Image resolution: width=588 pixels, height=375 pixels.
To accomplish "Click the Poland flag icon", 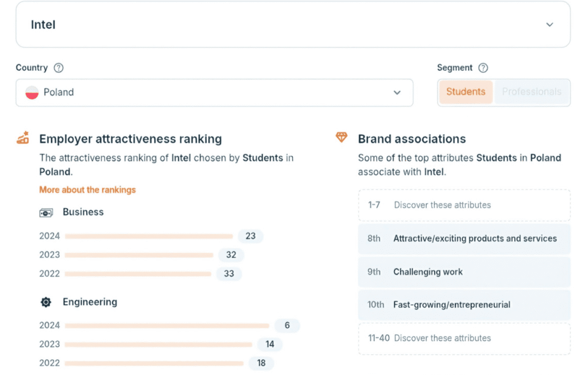I will [x=32, y=92].
